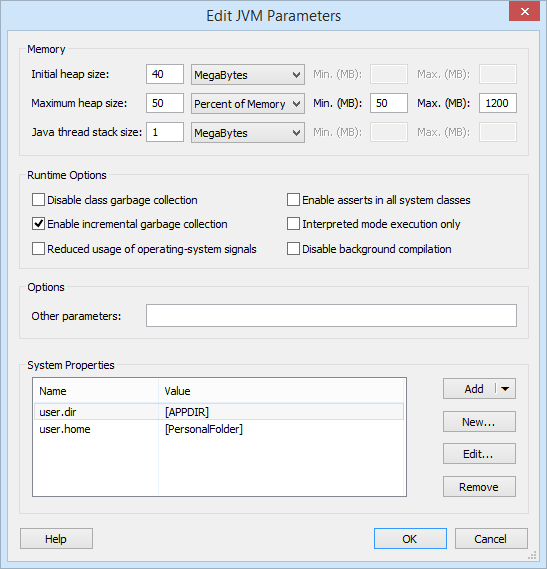Click the [PersonalFolder] value cell
547x569 pixels.
click(x=281, y=429)
